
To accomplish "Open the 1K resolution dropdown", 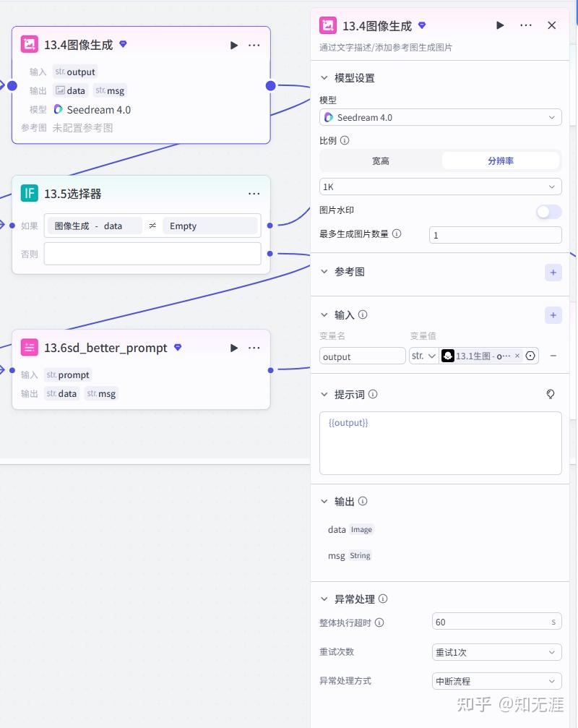I will tap(440, 187).
